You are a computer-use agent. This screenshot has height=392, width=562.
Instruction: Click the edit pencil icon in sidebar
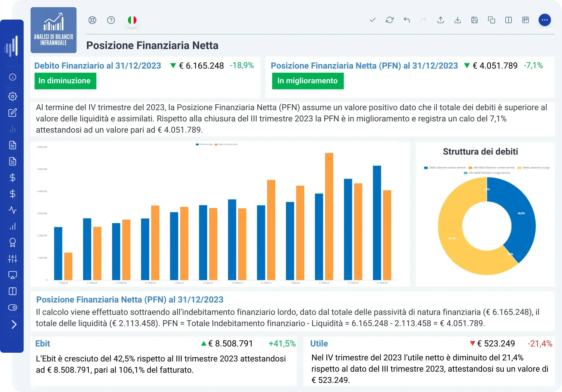pyautogui.click(x=13, y=113)
